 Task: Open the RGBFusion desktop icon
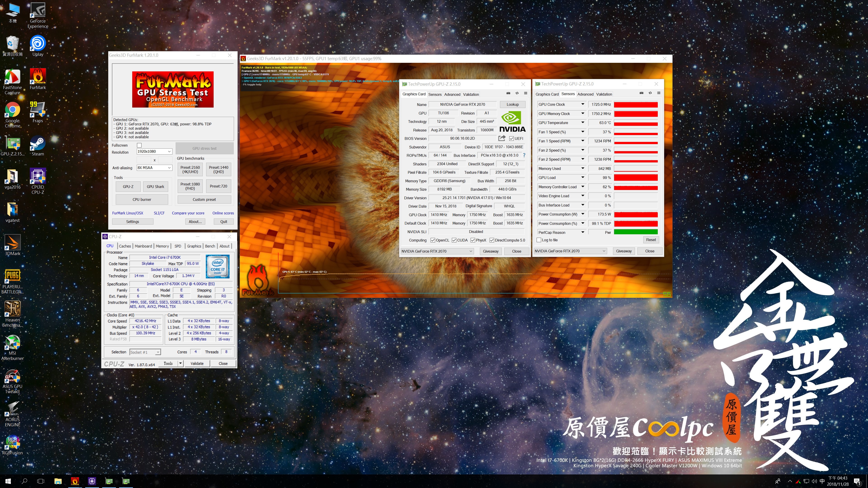12,445
